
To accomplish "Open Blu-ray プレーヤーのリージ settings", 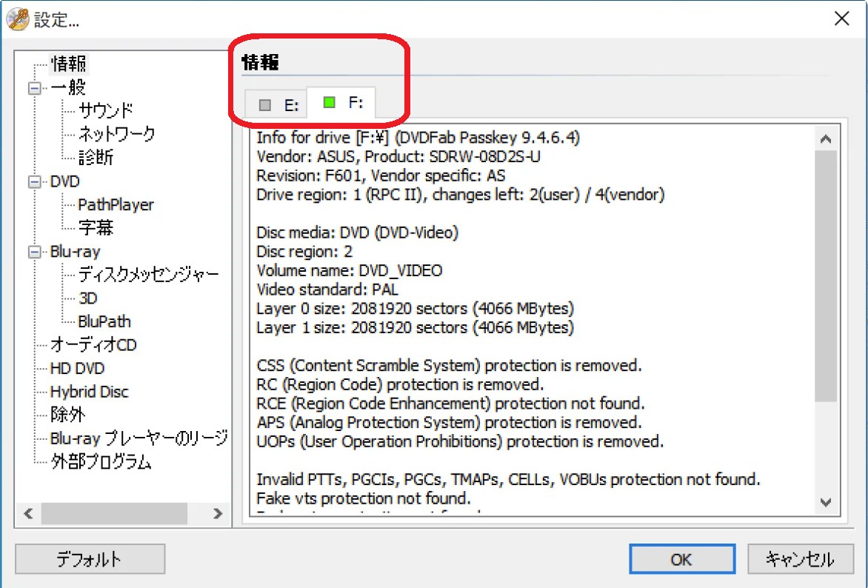I will coord(139,438).
